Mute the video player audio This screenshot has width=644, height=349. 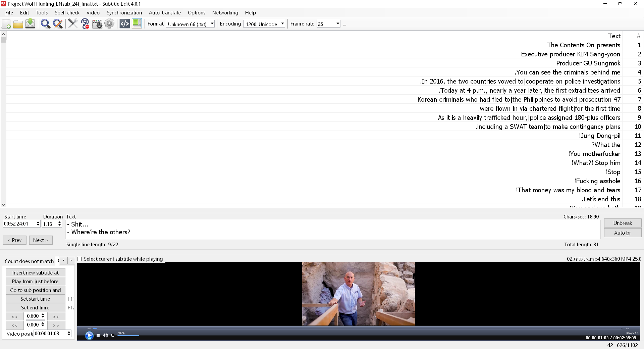[105, 335]
